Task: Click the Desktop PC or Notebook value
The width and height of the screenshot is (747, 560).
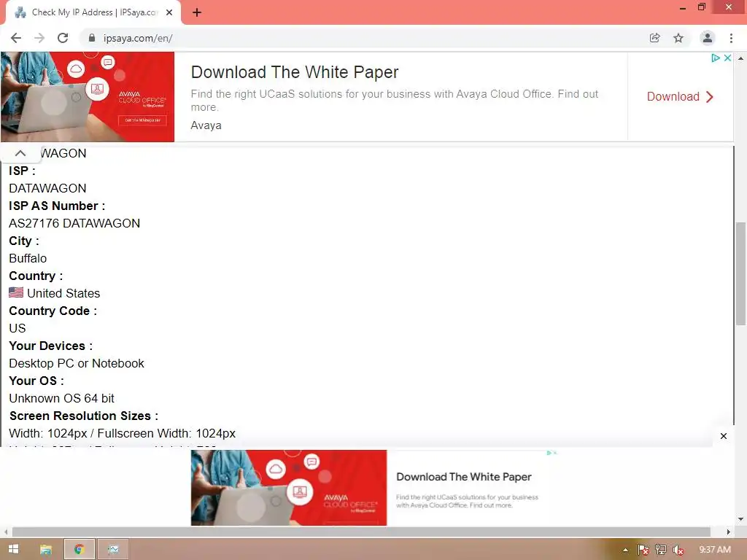Action: 76,363
